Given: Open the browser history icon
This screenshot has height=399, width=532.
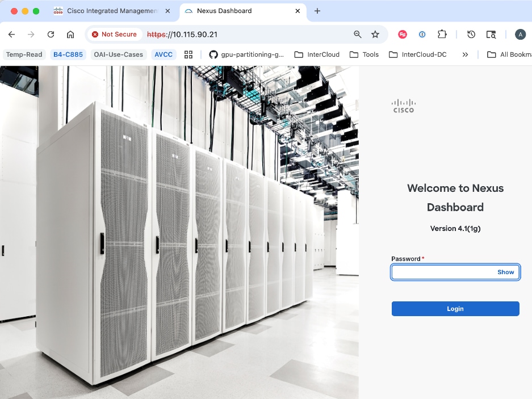Looking at the screenshot, I should (471, 34).
